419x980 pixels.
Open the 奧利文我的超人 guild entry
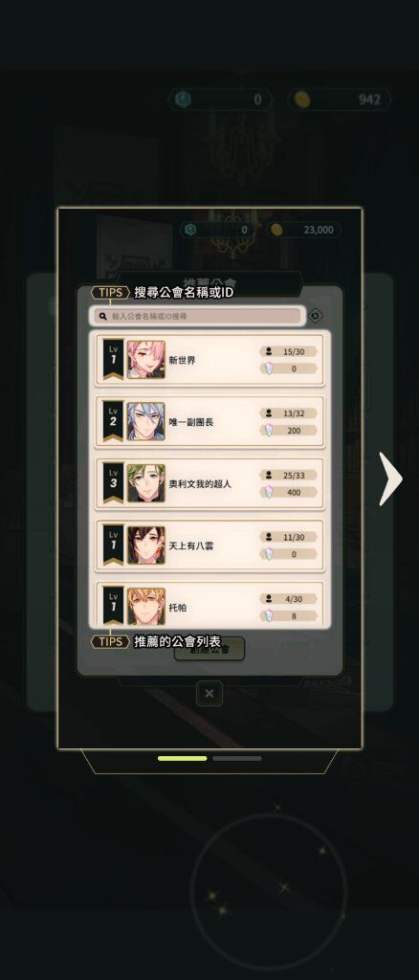[x=209, y=483]
